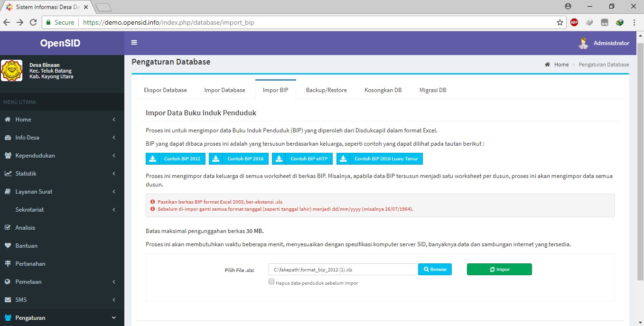Expand the Info Desa menu chevron
The height and width of the screenshot is (326, 644).
114,138
